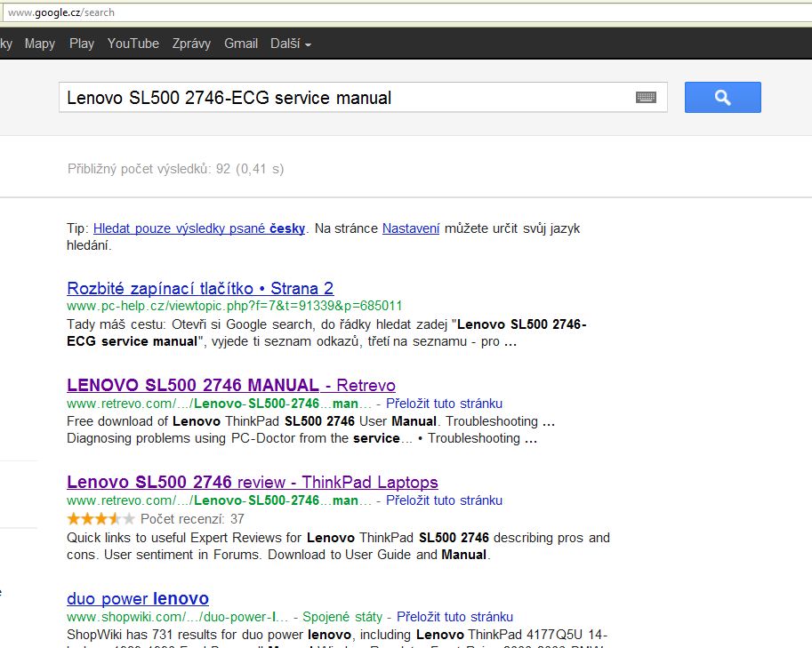Open 'LENOVO SL500 2746 MANUAL - Retrevo' result
Screen dimensions: 812x648
(231, 385)
